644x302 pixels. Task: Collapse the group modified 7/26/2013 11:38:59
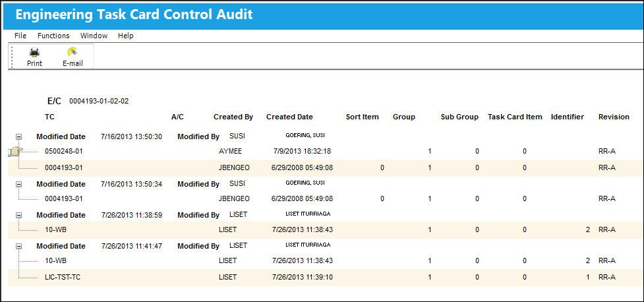click(x=18, y=215)
